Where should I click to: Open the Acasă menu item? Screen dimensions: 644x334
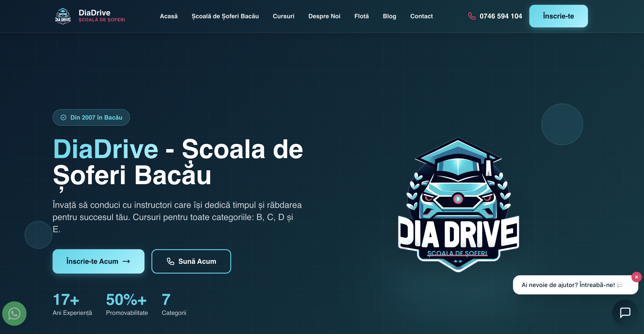tap(169, 16)
